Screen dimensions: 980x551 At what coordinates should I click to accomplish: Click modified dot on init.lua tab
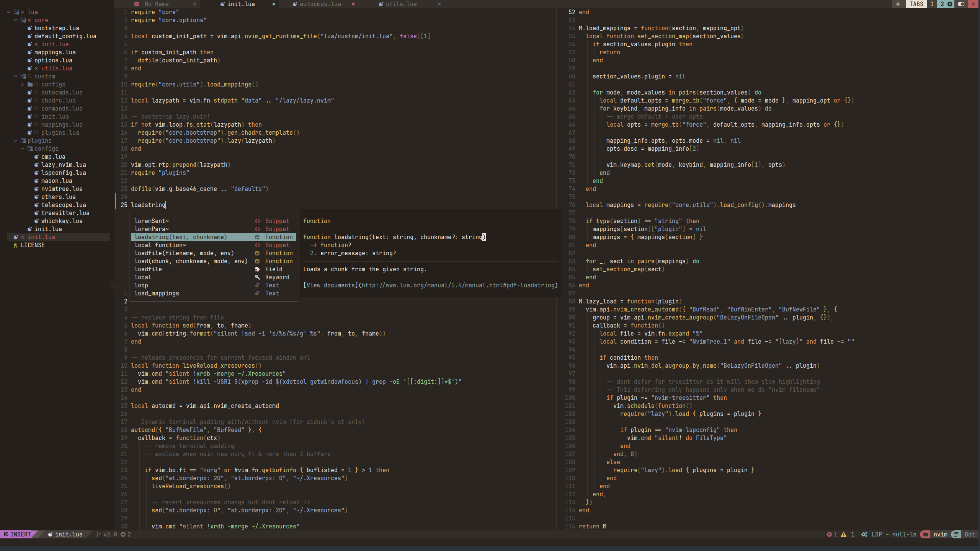(274, 4)
